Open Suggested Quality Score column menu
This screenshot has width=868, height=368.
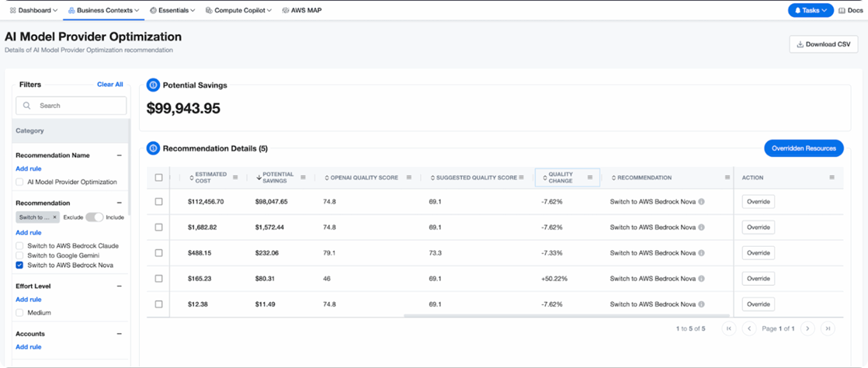[x=522, y=178]
